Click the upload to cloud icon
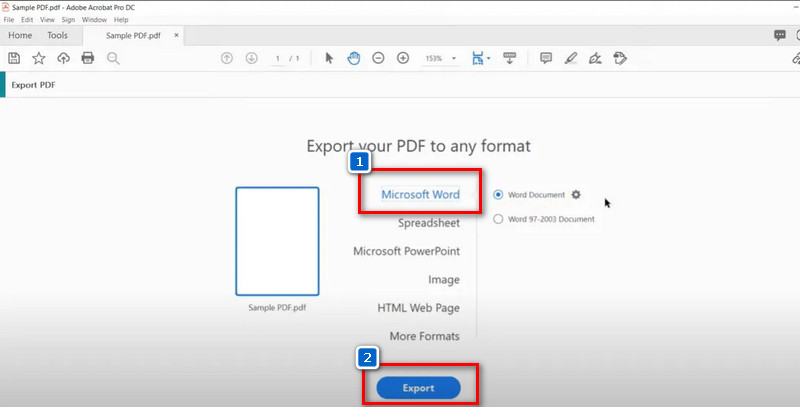The width and height of the screenshot is (800, 407). (x=63, y=58)
